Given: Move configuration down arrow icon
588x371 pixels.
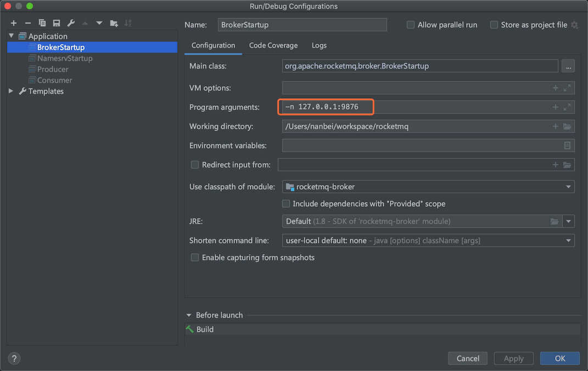Looking at the screenshot, I should pos(99,23).
